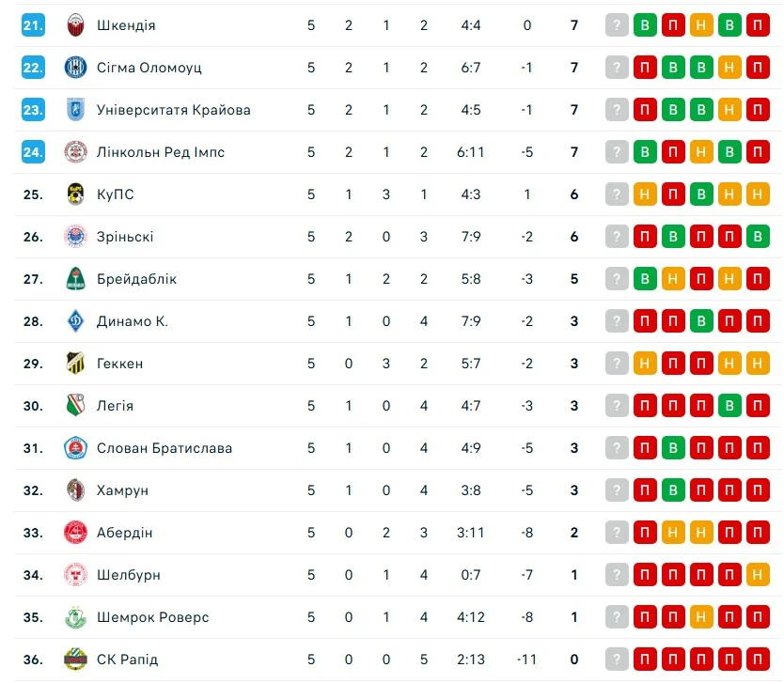
Task: Click the Aberdeen red crest icon
Action: [x=75, y=533]
